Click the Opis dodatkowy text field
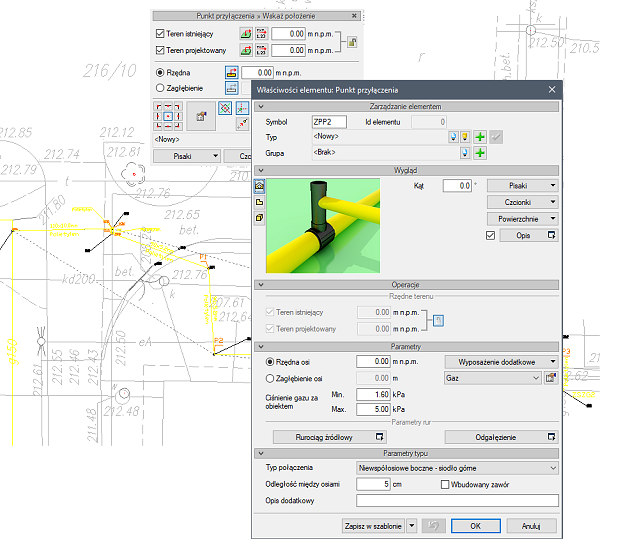620x560 pixels. [457, 501]
